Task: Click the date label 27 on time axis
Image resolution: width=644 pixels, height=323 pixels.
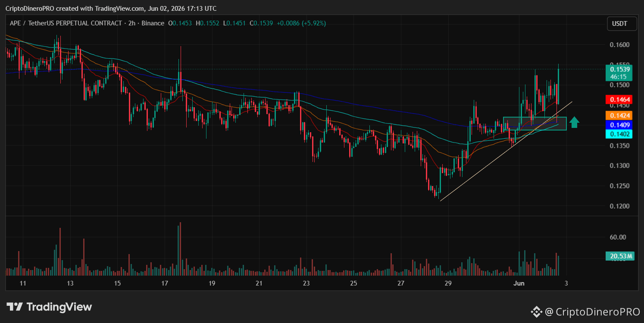Action: (x=401, y=283)
